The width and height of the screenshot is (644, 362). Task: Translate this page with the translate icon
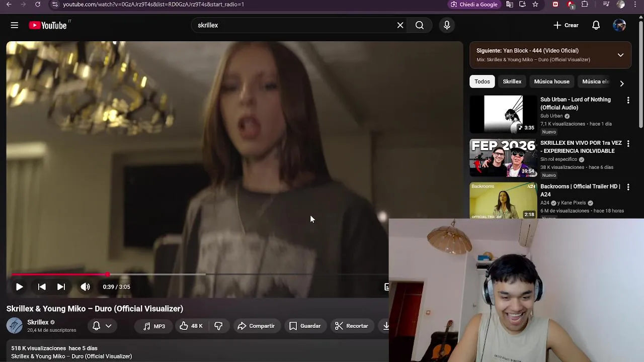pos(510,4)
